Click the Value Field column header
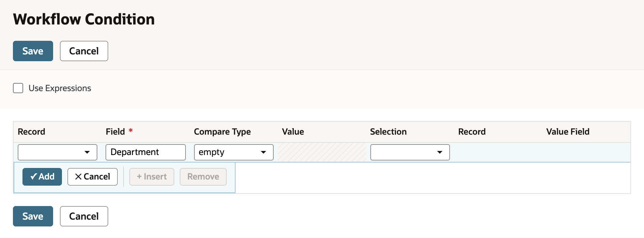Screen dimensions: 644x238 (x=568, y=132)
